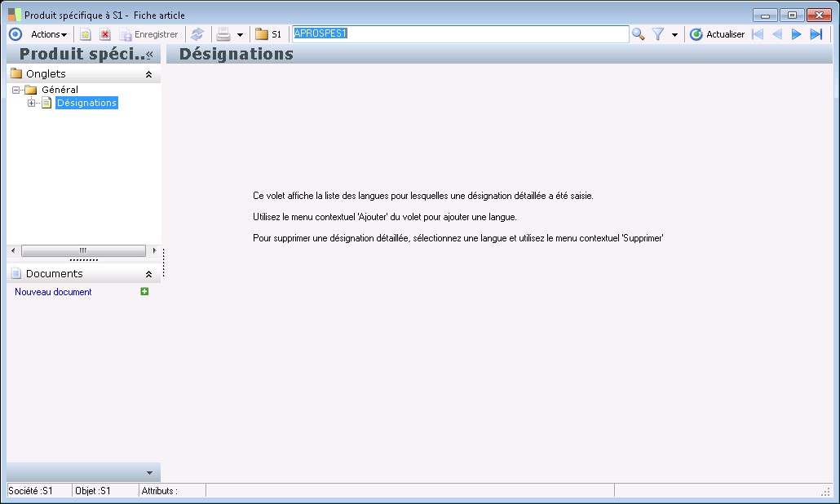Click the green plus add document icon
The height and width of the screenshot is (504, 840).
pos(144,291)
